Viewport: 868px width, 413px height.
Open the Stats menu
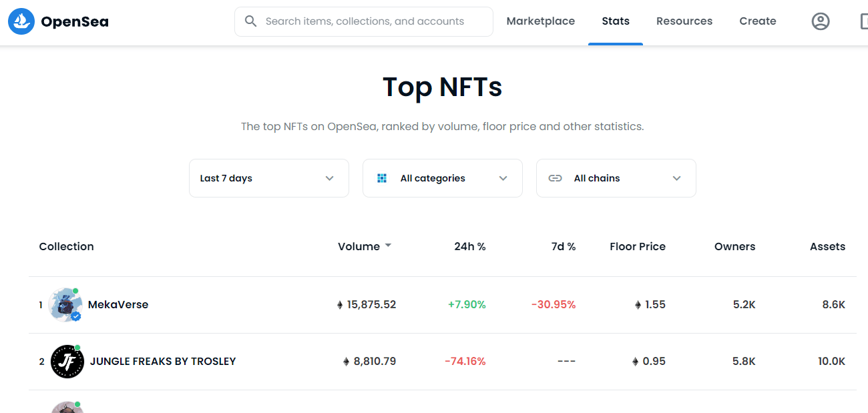pos(616,21)
